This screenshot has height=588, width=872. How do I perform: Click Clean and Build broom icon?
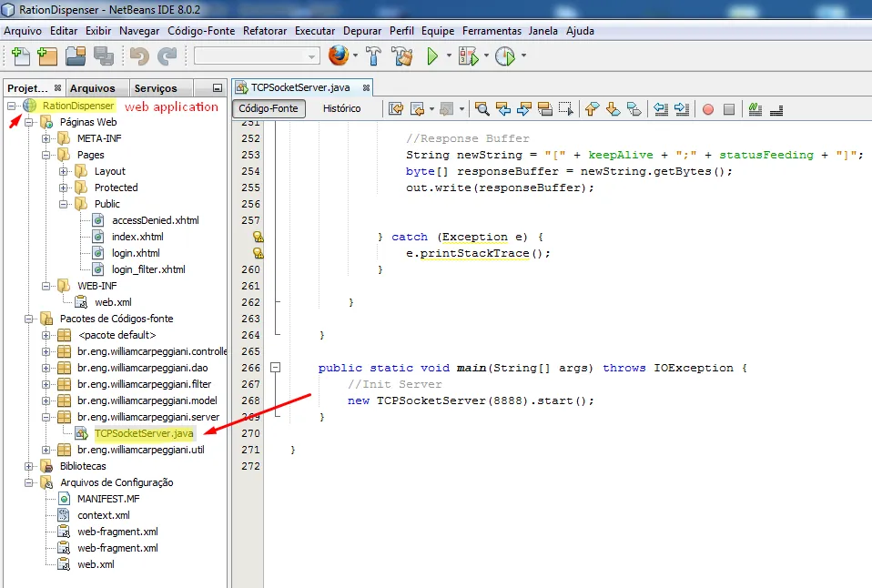tap(402, 56)
